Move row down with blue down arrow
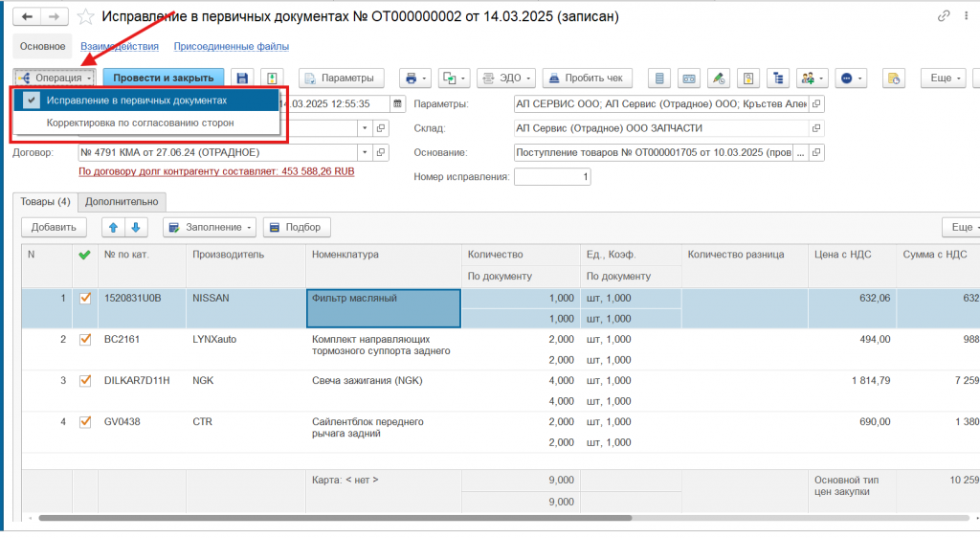This screenshot has height=538, width=980. (x=136, y=227)
